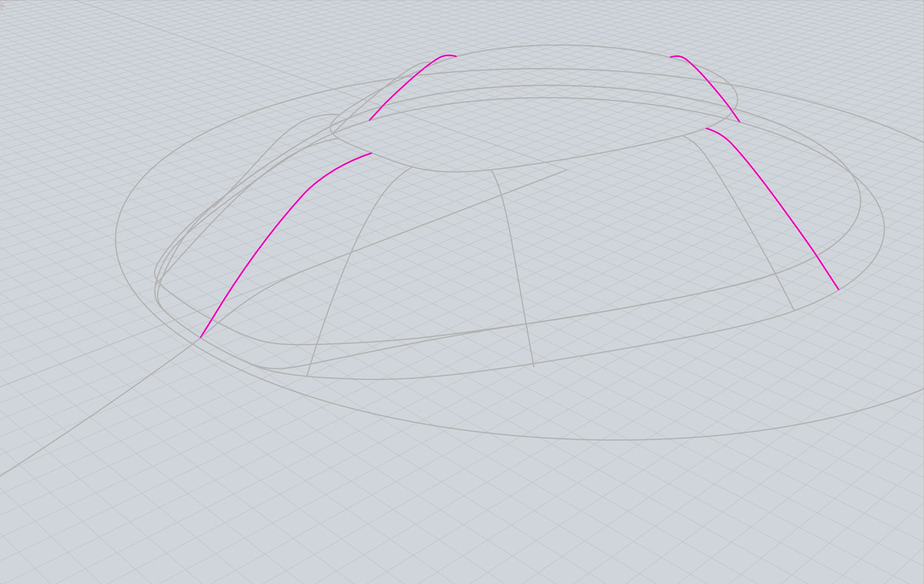Click the upper end of the straight diagonal line
Viewport: 924px width, 584px height.
tap(566, 170)
